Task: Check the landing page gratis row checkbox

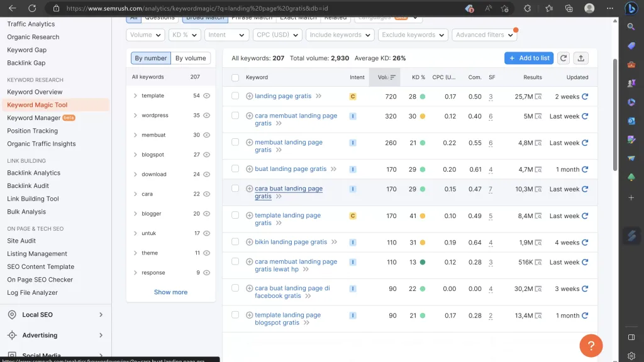Action: click(235, 96)
